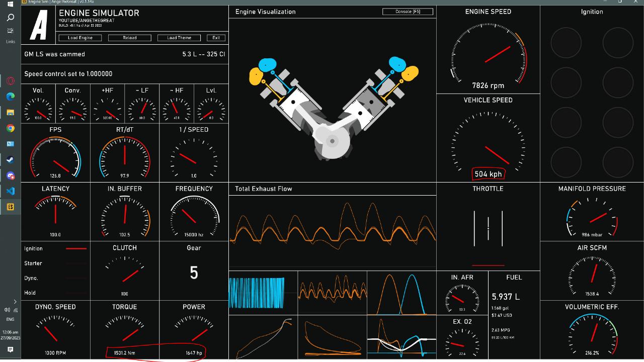Open Visual Studio Code from the taskbar

click(10, 191)
